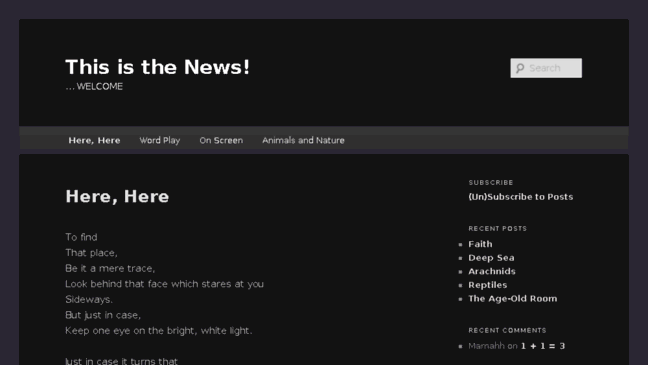Open the Deep Sea recent post
The width and height of the screenshot is (648, 365).
coord(491,258)
